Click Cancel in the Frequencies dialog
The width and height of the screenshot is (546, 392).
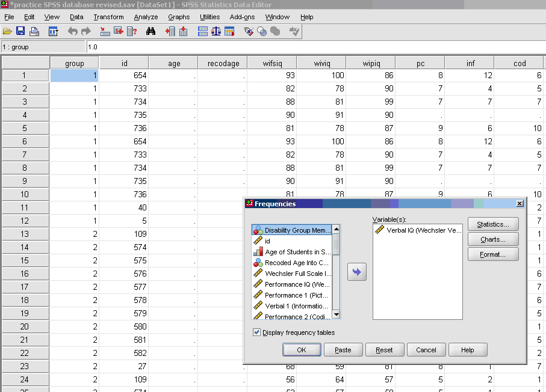point(426,350)
